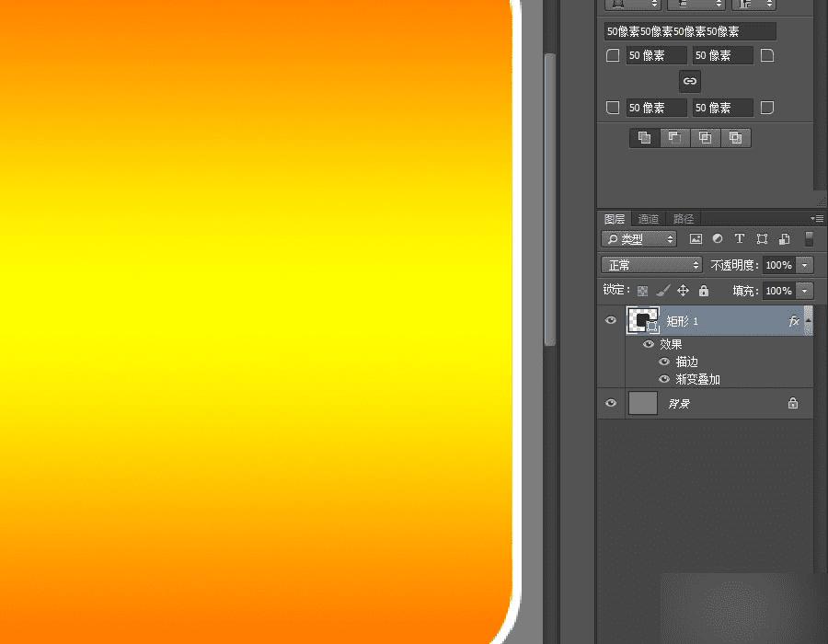Filter layers by smart object icon
The image size is (828, 644).
point(785,239)
